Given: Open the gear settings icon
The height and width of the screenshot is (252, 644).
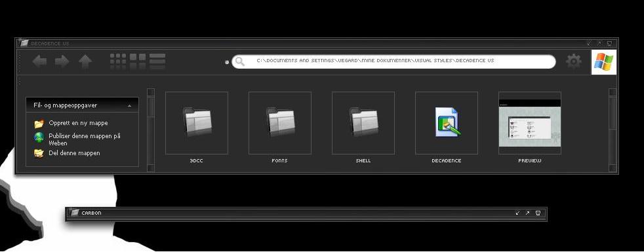Looking at the screenshot, I should [x=573, y=62].
